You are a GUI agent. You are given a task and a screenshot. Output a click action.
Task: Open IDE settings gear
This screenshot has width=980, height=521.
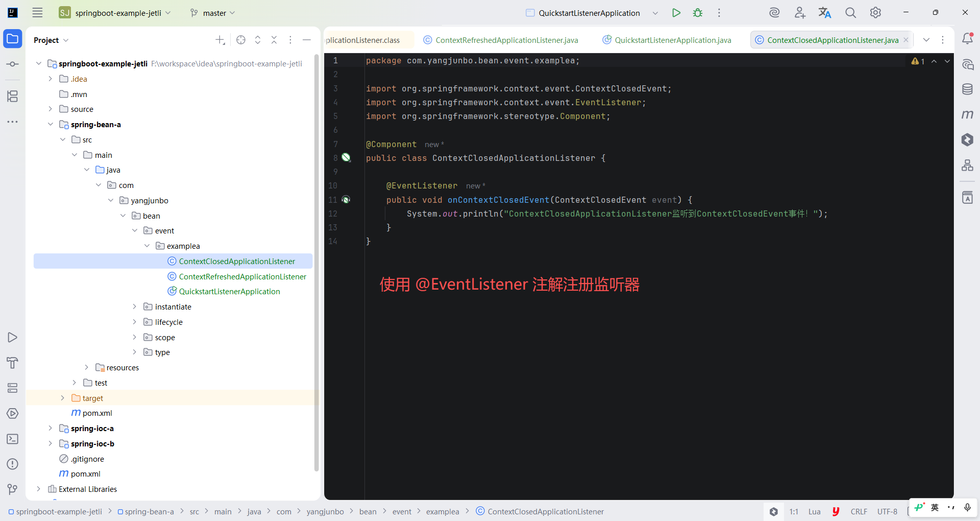coord(876,13)
